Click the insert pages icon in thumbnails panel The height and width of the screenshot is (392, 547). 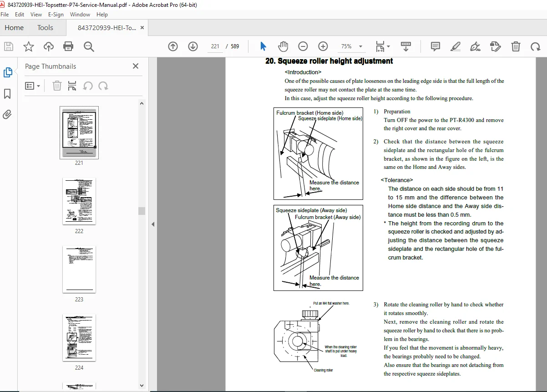coord(72,86)
